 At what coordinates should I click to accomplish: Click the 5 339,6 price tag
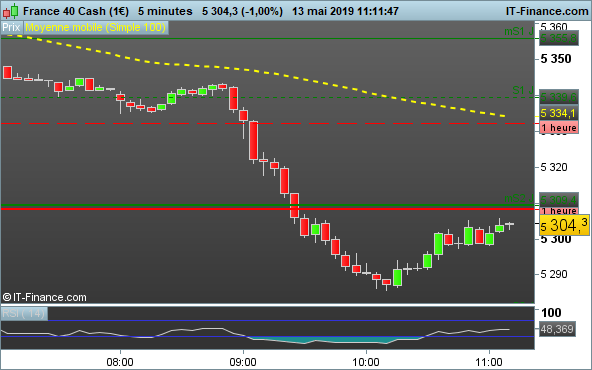point(559,97)
